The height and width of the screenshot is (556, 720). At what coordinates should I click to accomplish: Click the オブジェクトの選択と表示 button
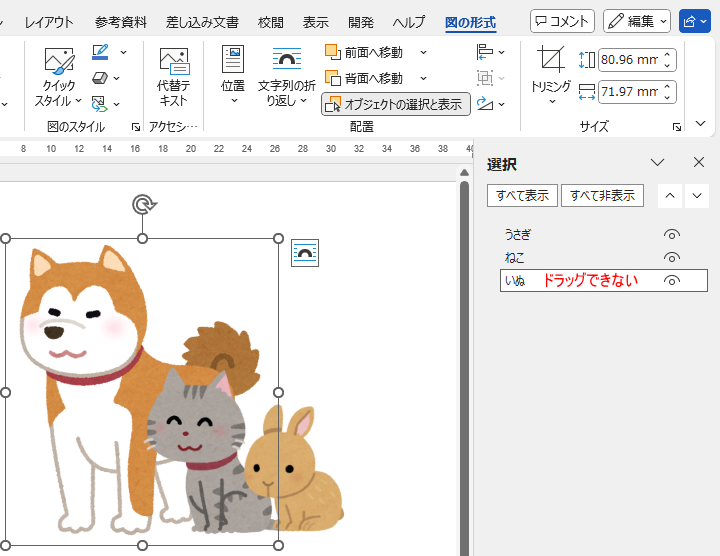[x=396, y=104]
